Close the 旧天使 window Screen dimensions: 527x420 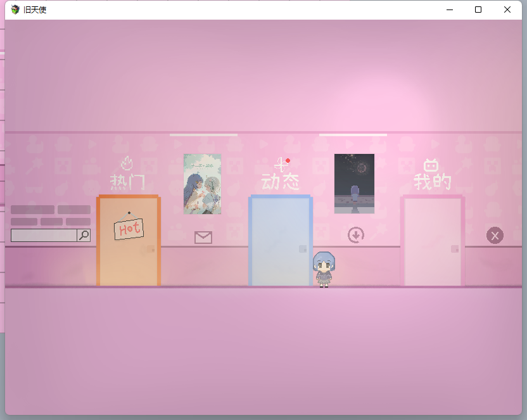pos(507,10)
